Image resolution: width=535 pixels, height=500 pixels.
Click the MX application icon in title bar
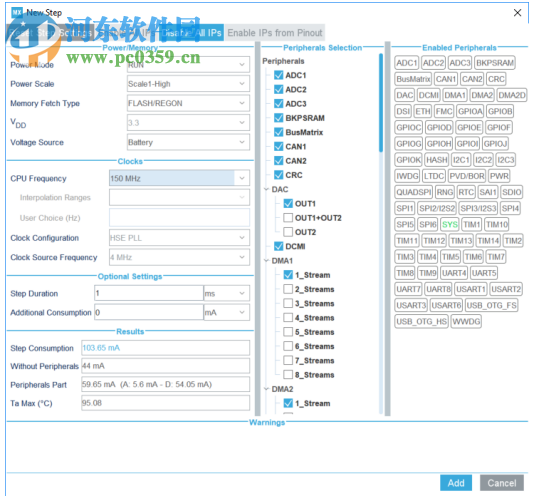[x=17, y=13]
